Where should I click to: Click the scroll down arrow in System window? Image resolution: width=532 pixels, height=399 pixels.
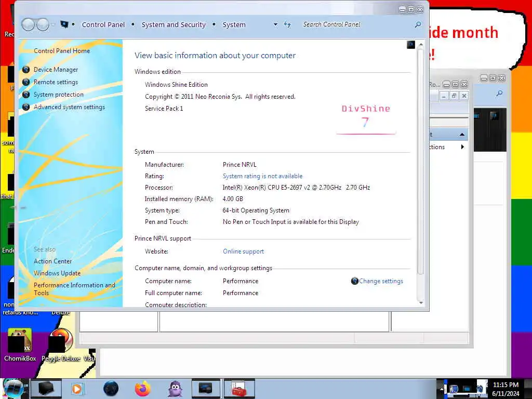point(421,303)
